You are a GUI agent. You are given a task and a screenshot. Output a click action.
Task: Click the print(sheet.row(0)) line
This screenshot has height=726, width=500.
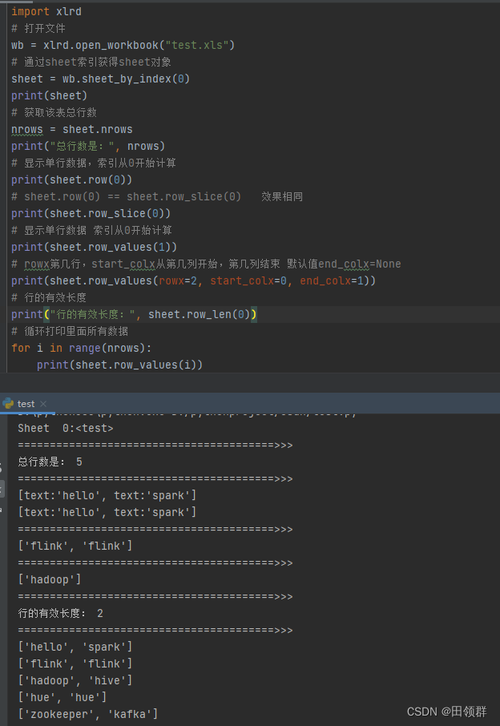(72, 180)
